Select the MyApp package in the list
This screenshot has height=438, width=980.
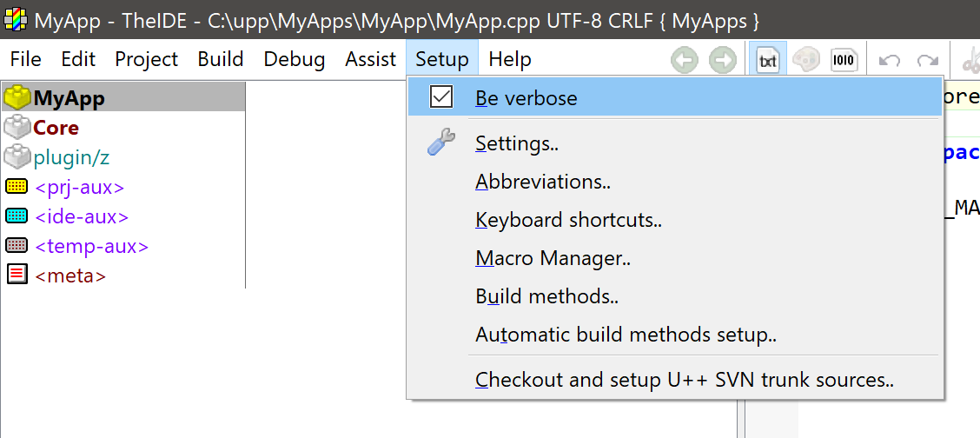(x=69, y=98)
